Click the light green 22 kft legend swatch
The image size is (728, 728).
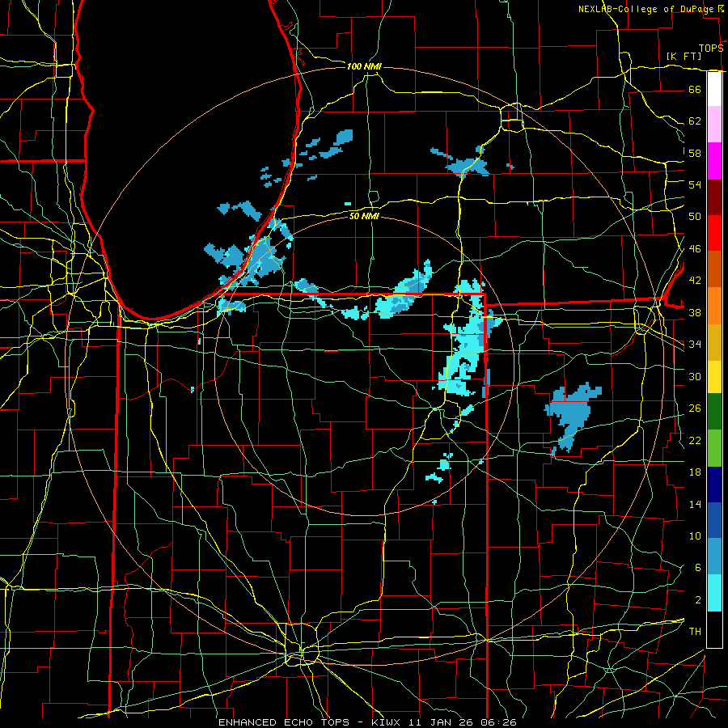[714, 448]
